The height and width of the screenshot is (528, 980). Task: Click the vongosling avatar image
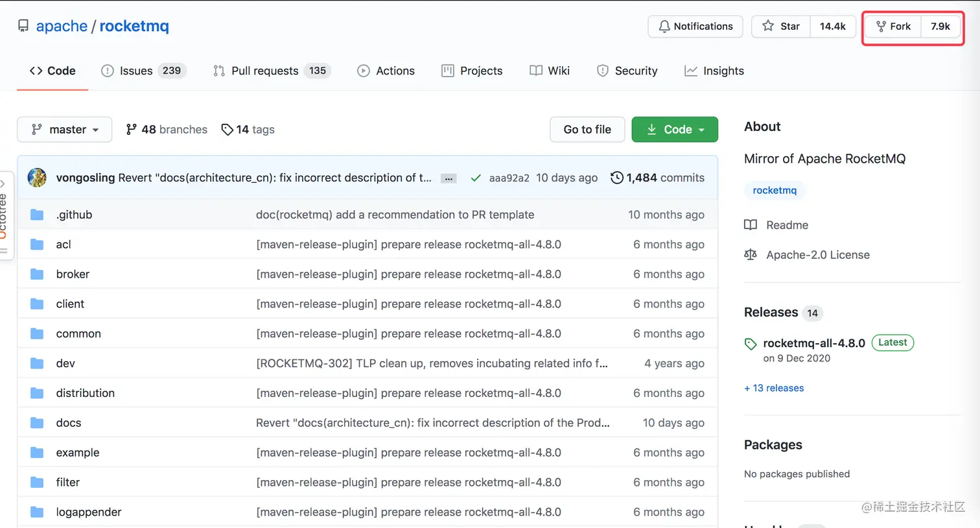(37, 178)
